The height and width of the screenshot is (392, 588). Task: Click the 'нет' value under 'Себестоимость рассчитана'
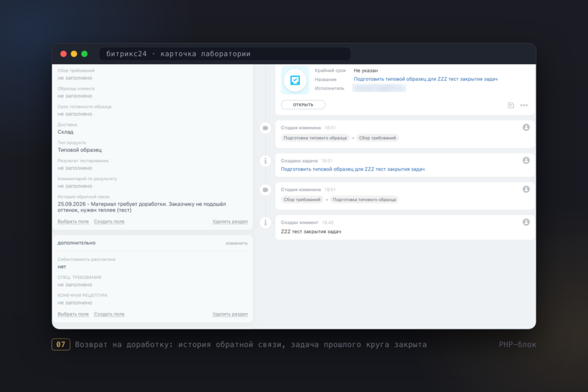pos(62,267)
